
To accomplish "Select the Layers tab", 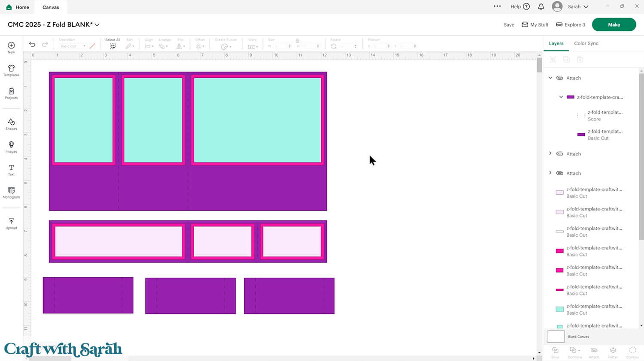I will (556, 43).
